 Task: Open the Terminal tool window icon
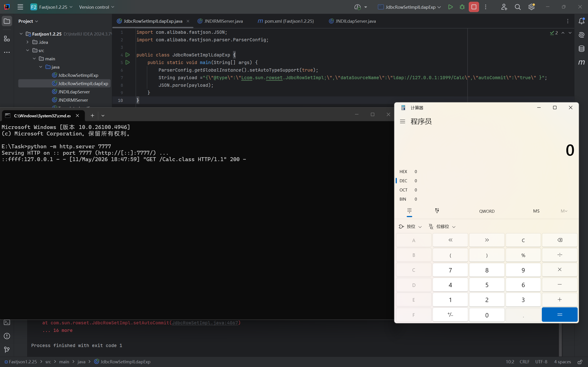(7, 322)
